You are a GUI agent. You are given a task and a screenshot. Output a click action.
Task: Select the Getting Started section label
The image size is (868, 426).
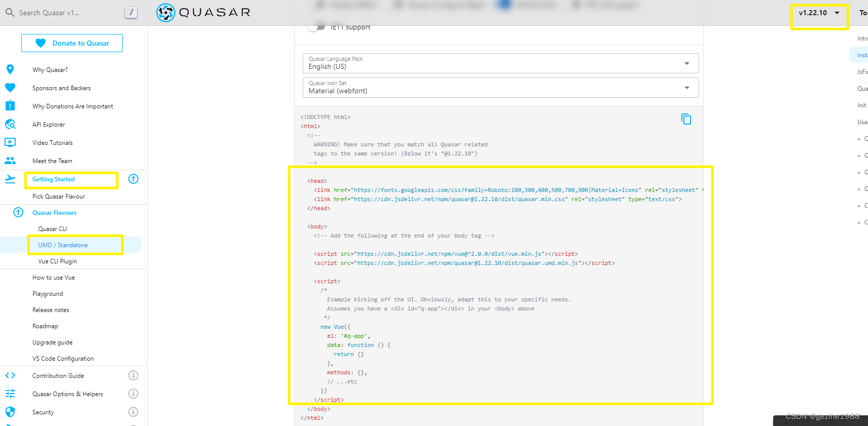(x=53, y=179)
